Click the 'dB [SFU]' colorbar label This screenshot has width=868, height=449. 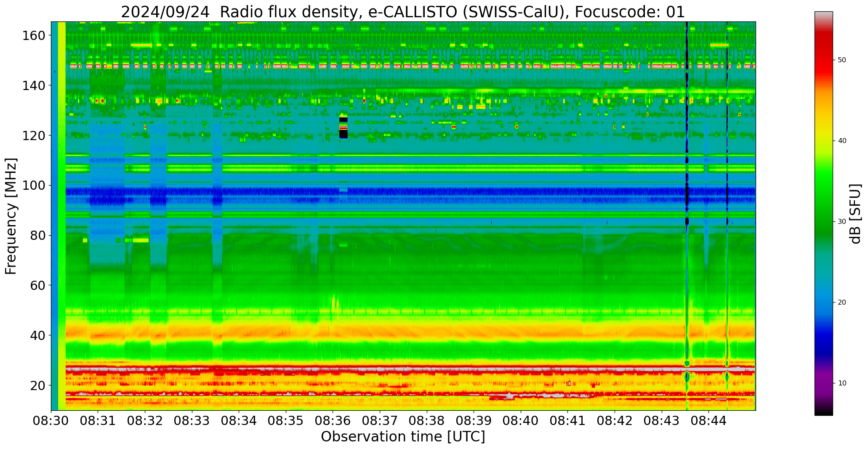(855, 213)
